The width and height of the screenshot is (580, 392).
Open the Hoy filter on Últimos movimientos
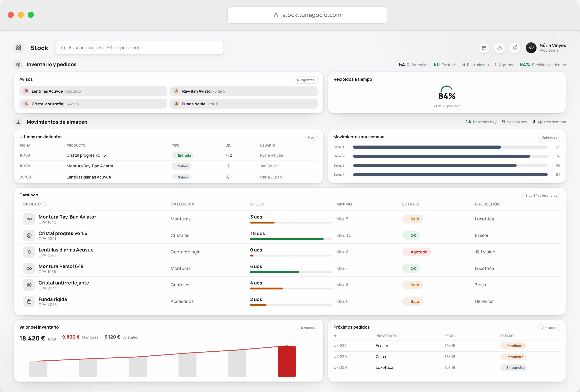pyautogui.click(x=311, y=137)
